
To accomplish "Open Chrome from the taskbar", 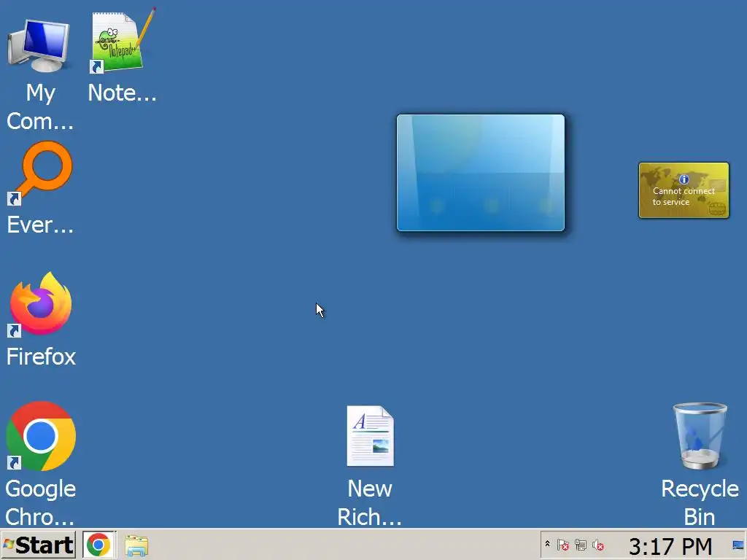I will click(98, 545).
